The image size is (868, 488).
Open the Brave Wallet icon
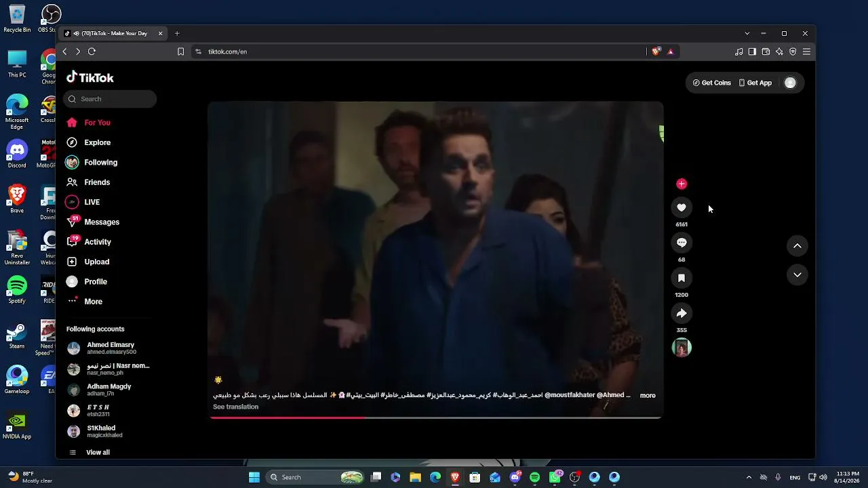pos(766,52)
